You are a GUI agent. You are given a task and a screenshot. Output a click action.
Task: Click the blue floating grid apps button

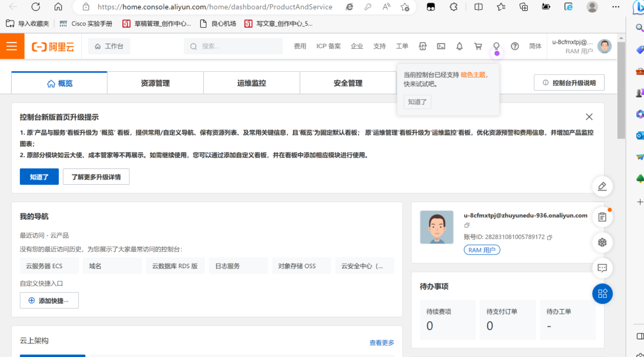[602, 294]
